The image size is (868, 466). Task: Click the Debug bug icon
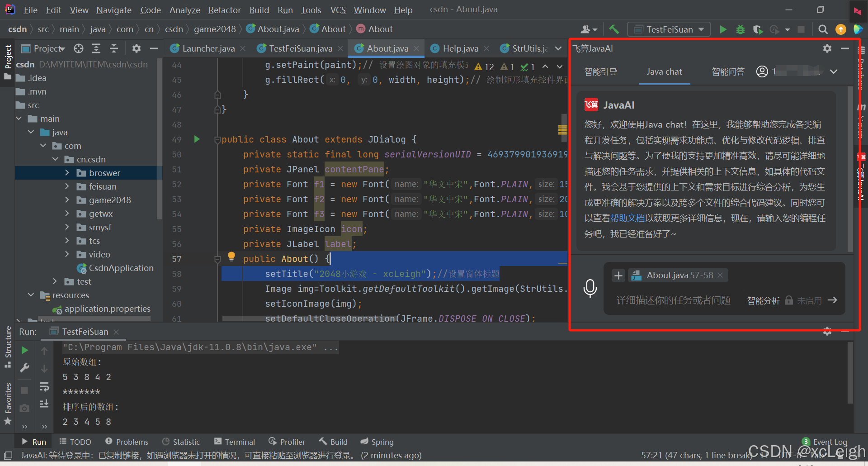point(740,29)
